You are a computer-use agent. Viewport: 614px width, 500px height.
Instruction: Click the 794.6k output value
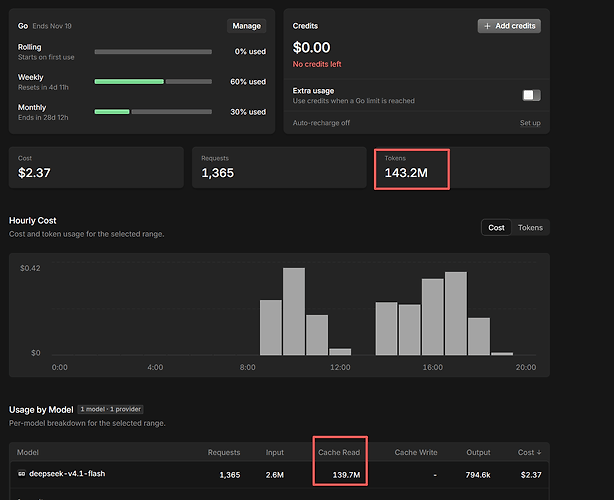(x=478, y=475)
